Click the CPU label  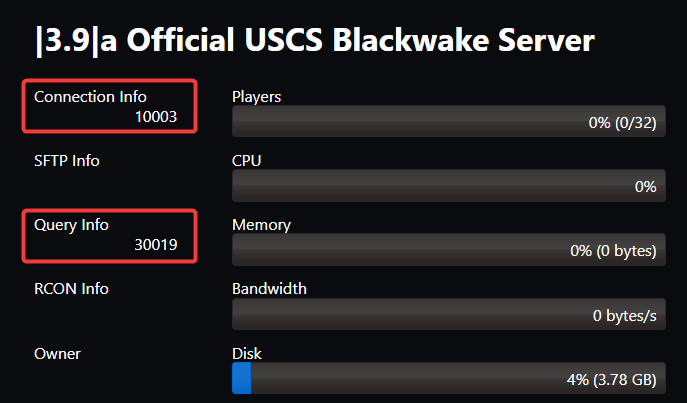246,161
